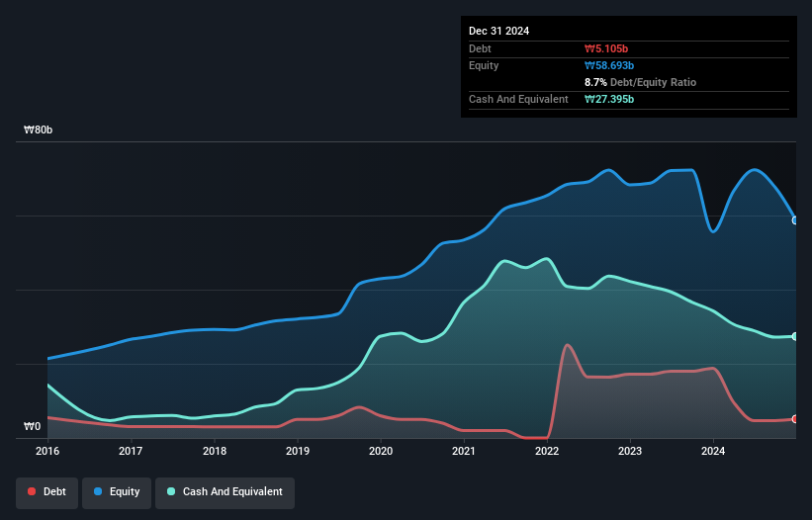Click the Debt row label in tooltip
Image resolution: width=812 pixels, height=520 pixels.
pyautogui.click(x=480, y=48)
